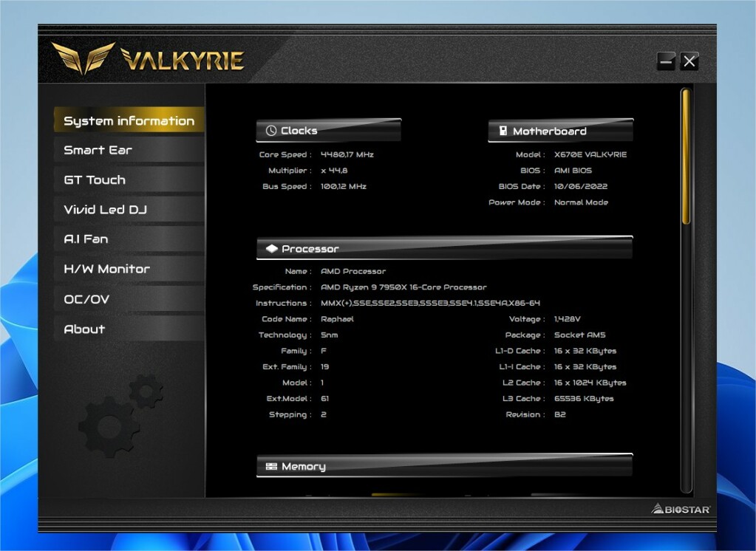Click the Memory section header

click(x=445, y=465)
